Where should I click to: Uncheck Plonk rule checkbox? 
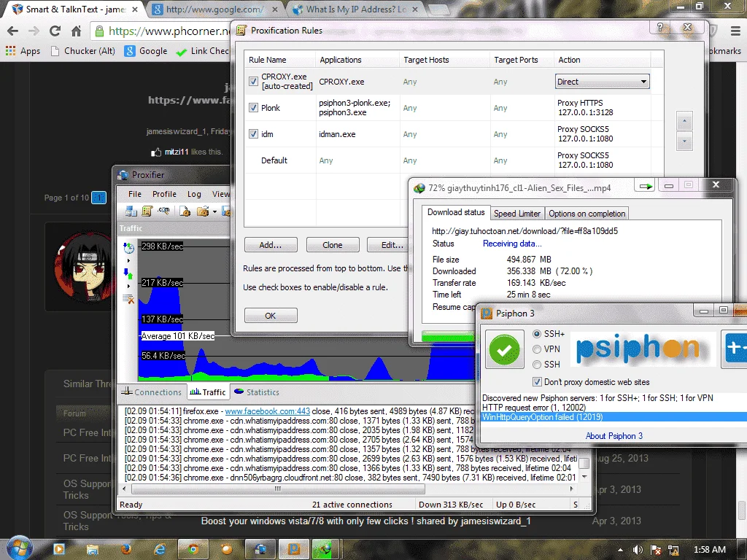[x=253, y=108]
